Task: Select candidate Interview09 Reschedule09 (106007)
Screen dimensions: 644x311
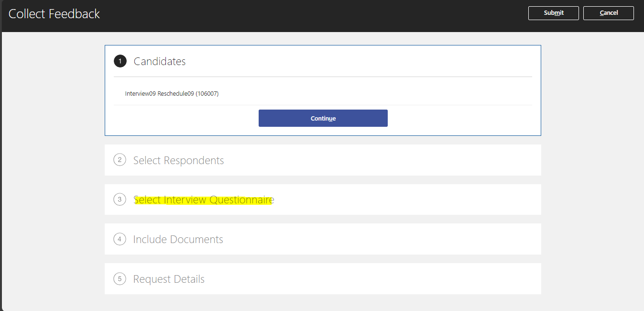Action: point(171,93)
